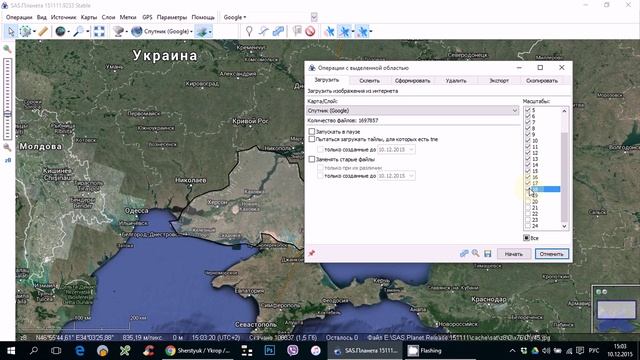Open the Карта/Слой Спутник (Google) dropdown

coord(413,110)
